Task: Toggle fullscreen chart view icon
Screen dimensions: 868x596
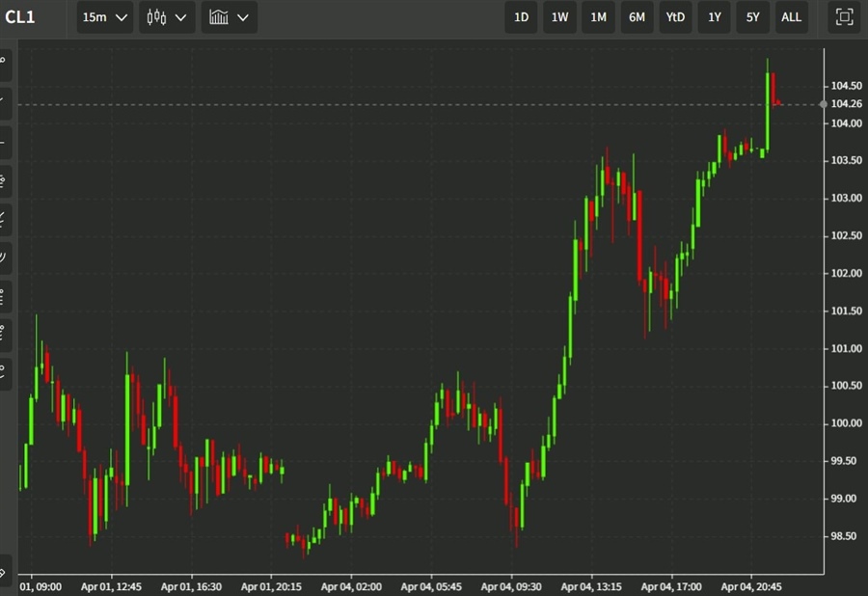Action: pyautogui.click(x=844, y=17)
